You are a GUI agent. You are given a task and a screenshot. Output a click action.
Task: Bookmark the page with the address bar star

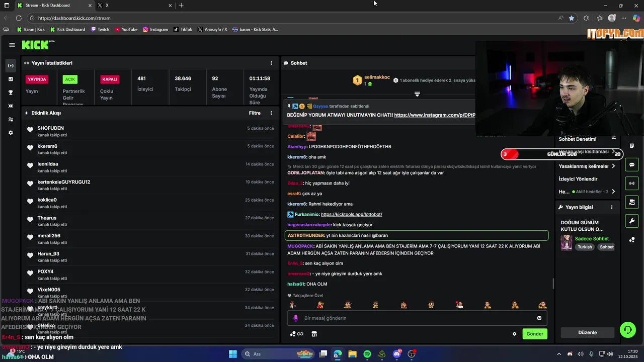pyautogui.click(x=572, y=18)
